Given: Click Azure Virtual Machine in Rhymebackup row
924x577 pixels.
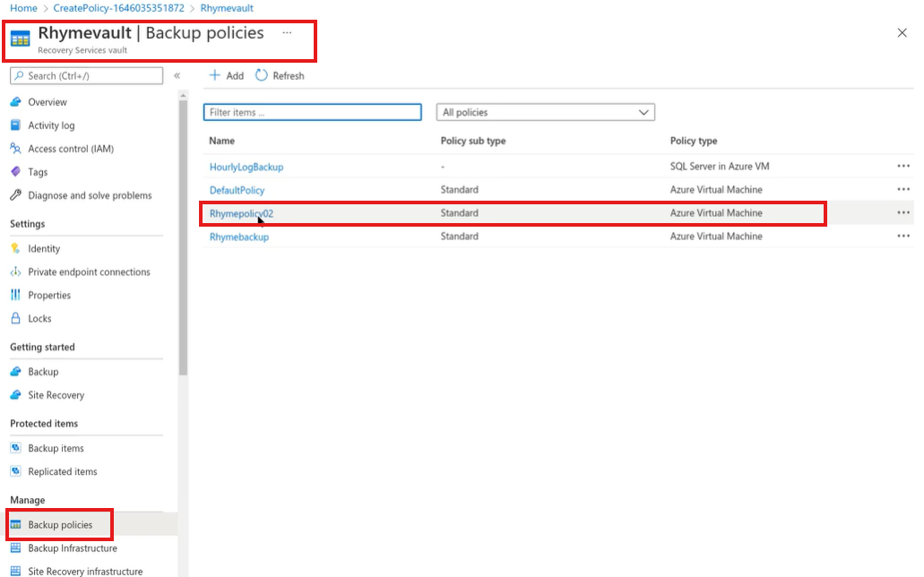Looking at the screenshot, I should pos(716,236).
